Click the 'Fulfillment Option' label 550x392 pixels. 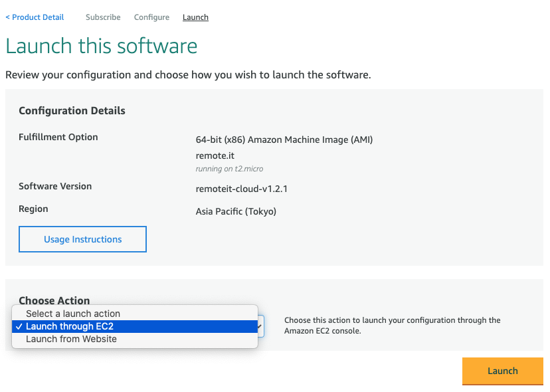click(58, 137)
